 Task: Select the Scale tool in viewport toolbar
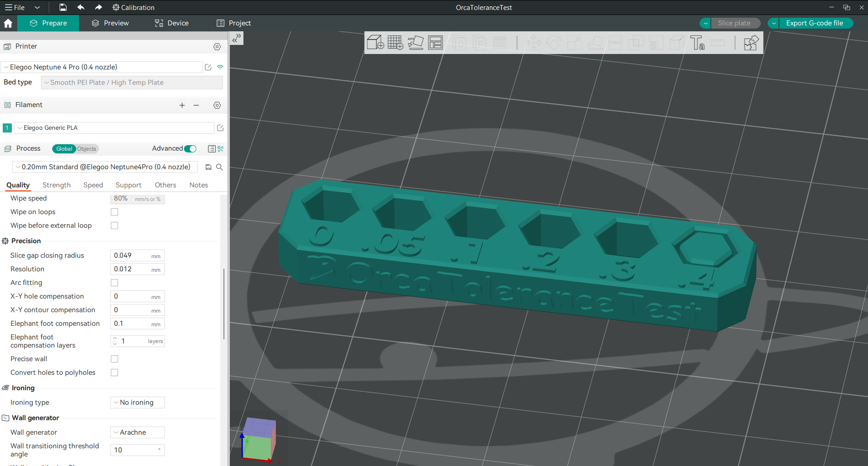tap(574, 43)
